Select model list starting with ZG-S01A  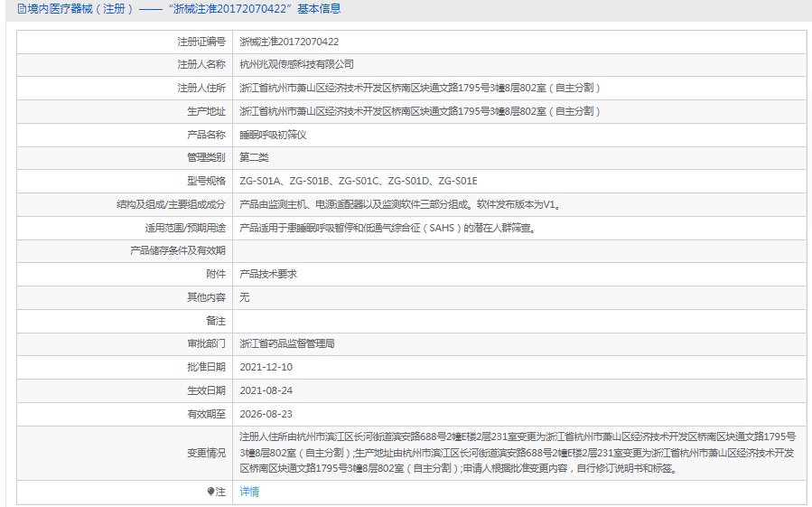tap(359, 181)
